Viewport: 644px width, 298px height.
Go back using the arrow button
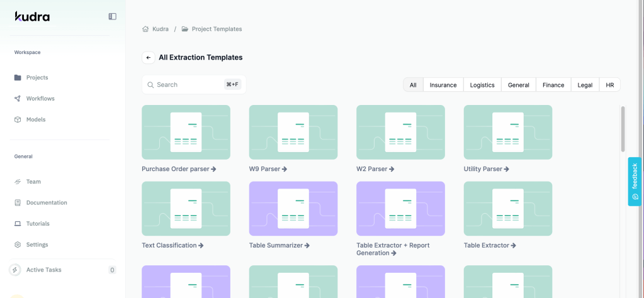(149, 57)
